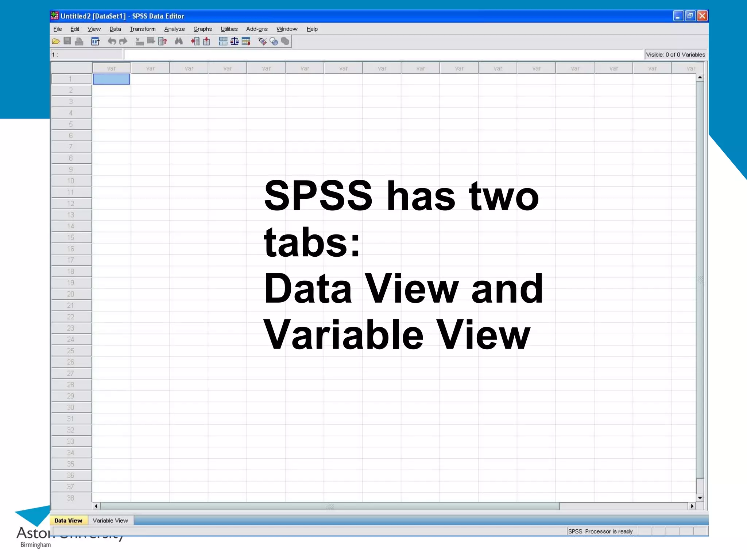Select row header 1

[x=71, y=79]
